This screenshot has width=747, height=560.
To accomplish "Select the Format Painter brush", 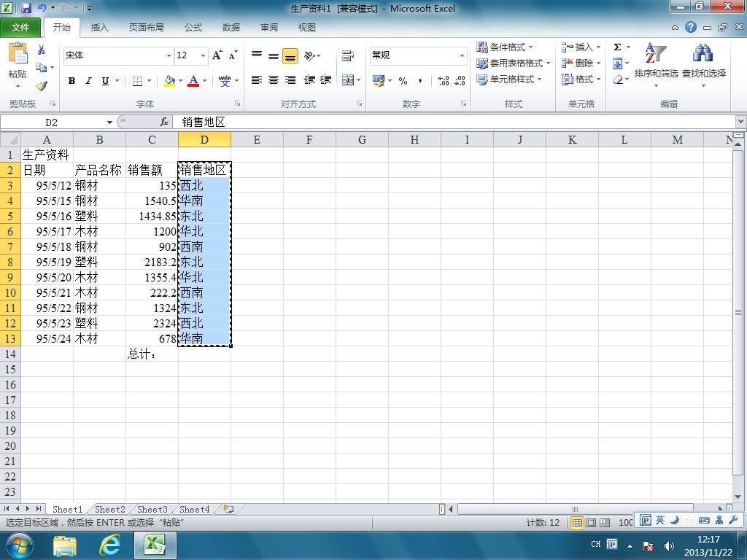I will click(x=42, y=86).
